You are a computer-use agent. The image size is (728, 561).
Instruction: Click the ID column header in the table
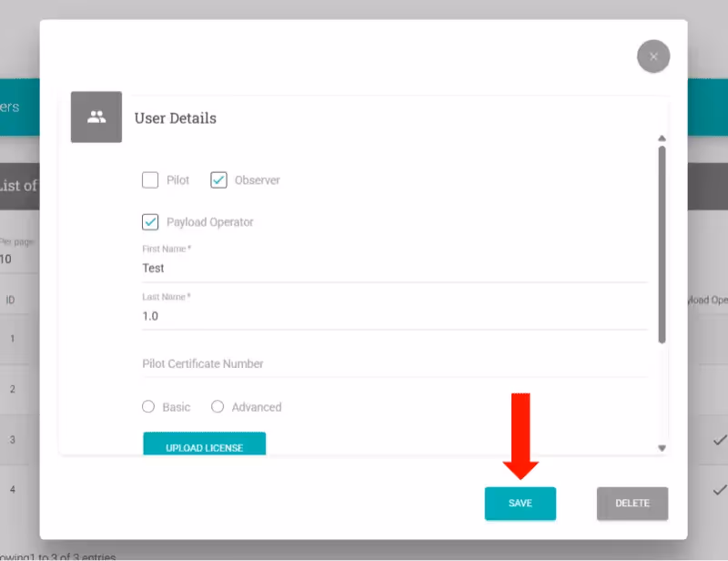pyautogui.click(x=10, y=300)
